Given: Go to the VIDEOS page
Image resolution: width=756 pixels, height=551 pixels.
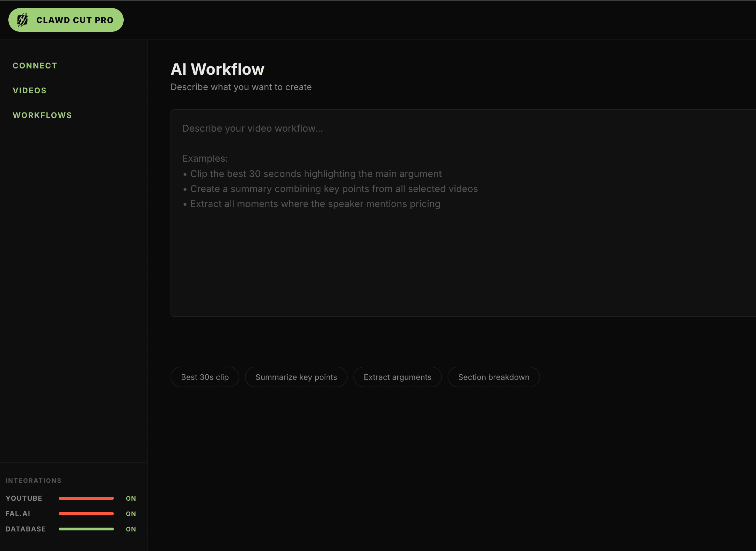Looking at the screenshot, I should tap(30, 90).
